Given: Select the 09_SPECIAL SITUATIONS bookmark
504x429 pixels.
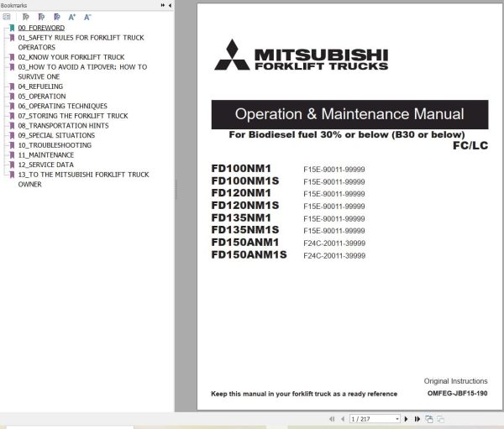Looking at the screenshot, I should pyautogui.click(x=56, y=135).
